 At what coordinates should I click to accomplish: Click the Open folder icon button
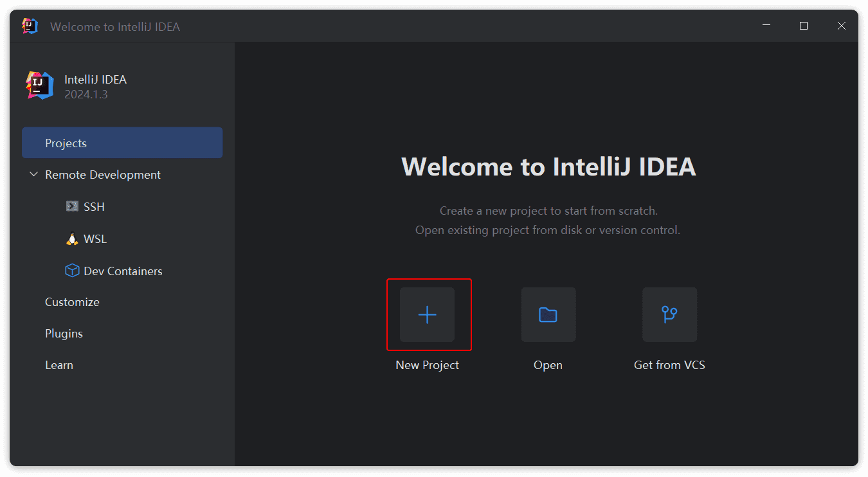tap(548, 314)
